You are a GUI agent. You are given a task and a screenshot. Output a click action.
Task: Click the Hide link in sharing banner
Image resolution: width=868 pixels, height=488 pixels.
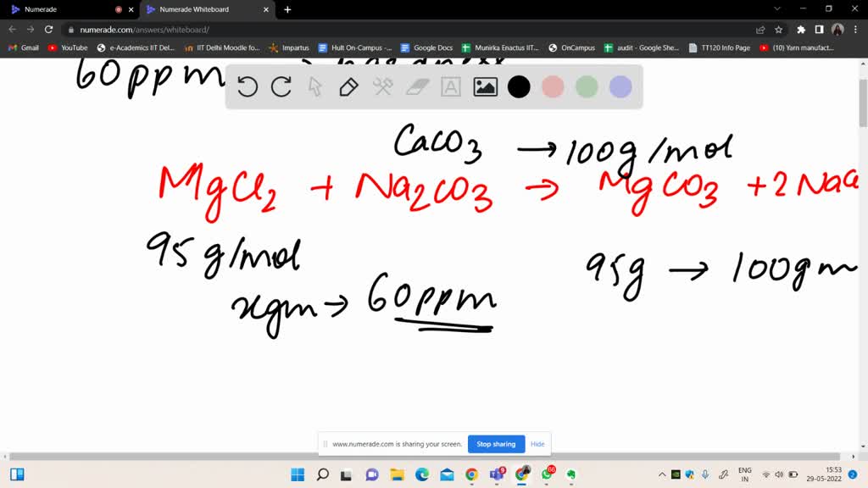click(x=537, y=443)
